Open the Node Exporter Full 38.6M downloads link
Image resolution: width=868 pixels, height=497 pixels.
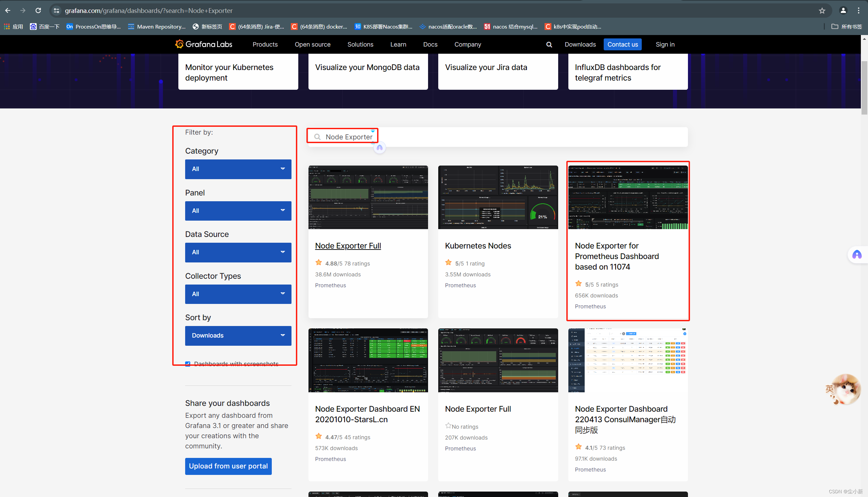(x=348, y=246)
